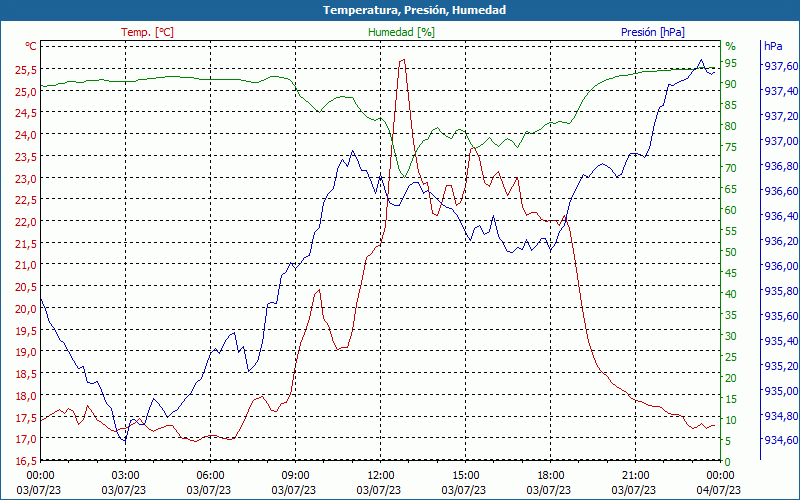The width and height of the screenshot is (800, 500).
Task: Click the '19,0' temperature axis value
Action: [27, 353]
